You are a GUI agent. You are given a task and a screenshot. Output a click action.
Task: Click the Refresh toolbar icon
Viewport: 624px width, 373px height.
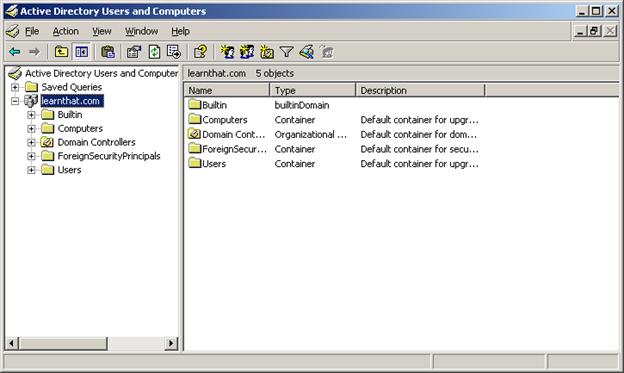[154, 52]
